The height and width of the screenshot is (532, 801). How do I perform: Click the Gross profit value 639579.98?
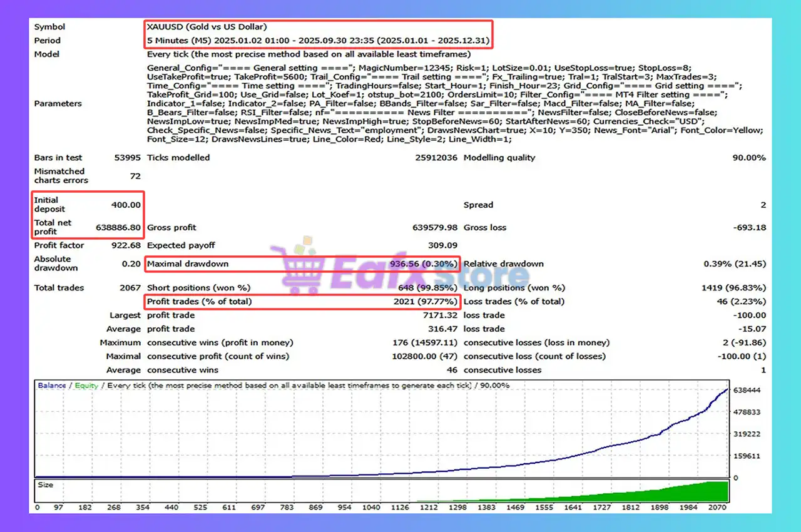click(x=434, y=228)
